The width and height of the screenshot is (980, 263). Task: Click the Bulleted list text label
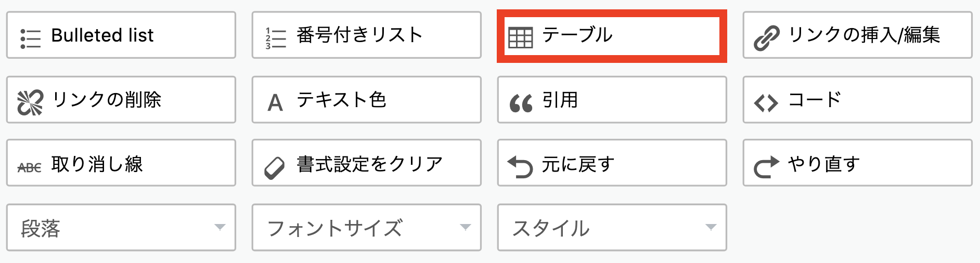tap(102, 35)
